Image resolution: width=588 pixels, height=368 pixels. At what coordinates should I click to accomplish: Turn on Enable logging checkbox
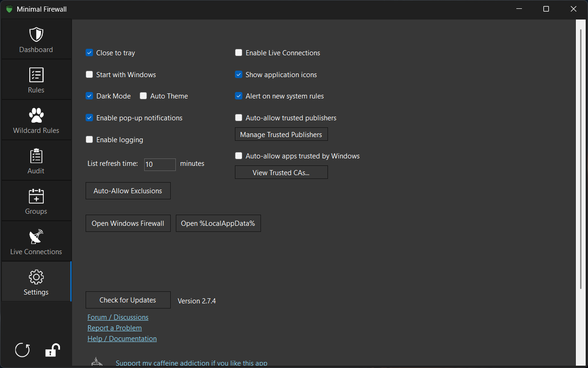(89, 139)
